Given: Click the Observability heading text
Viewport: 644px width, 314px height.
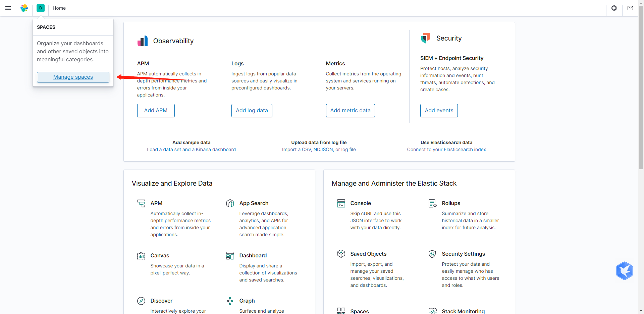Looking at the screenshot, I should (x=173, y=41).
